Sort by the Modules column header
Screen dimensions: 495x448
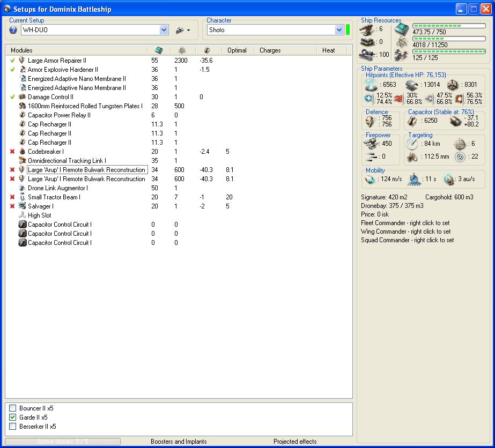point(76,50)
